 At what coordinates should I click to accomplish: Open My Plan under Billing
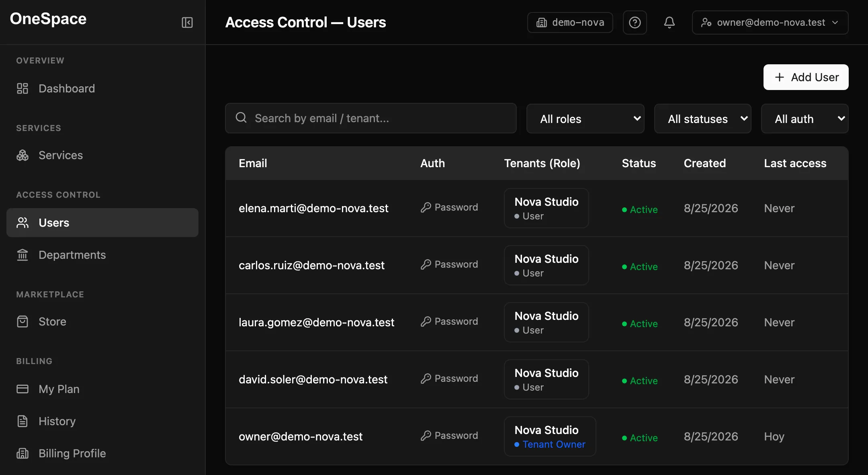[x=102, y=389]
